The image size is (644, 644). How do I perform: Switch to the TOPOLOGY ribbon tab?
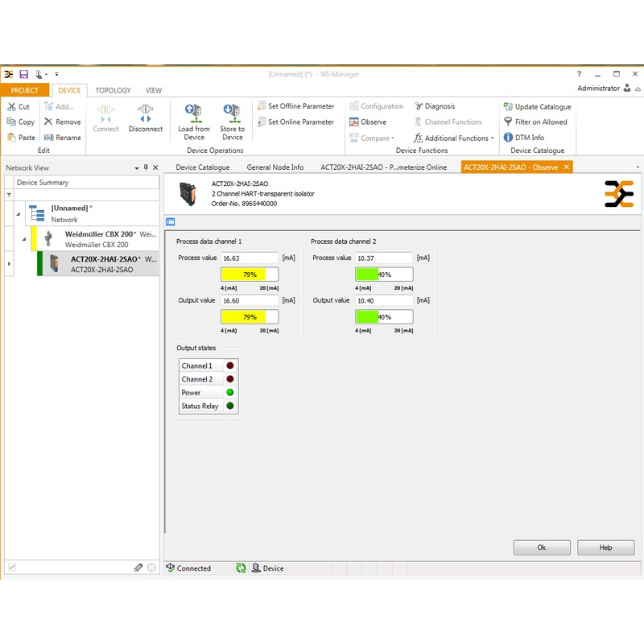coord(113,90)
